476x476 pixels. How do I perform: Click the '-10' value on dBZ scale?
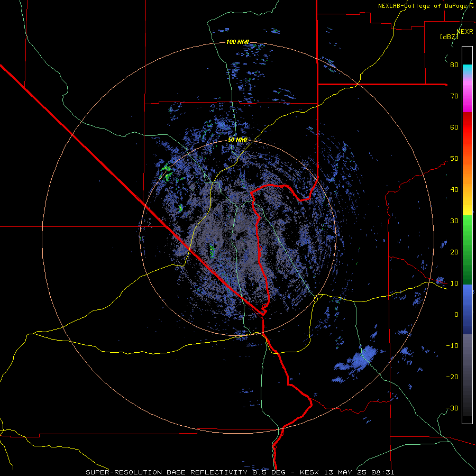(452, 346)
